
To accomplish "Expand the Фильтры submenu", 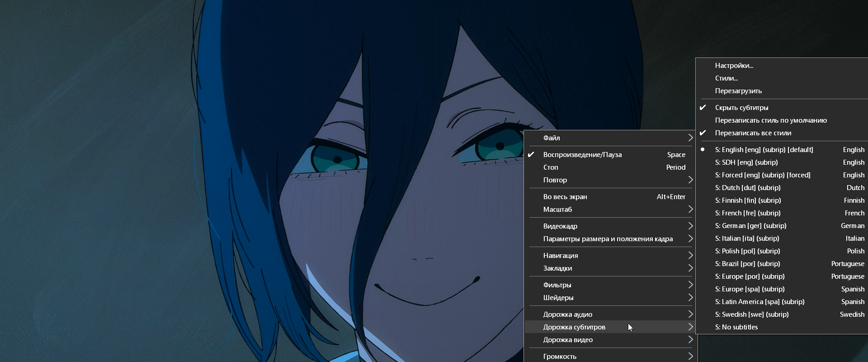I will click(610, 285).
